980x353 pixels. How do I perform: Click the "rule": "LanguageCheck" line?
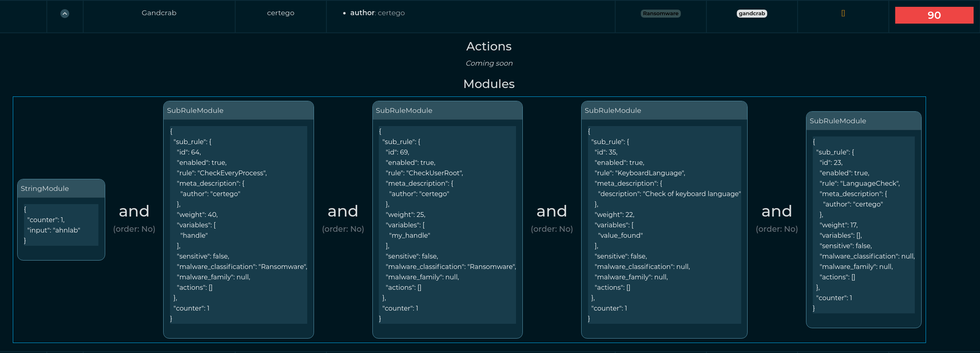pyautogui.click(x=860, y=183)
